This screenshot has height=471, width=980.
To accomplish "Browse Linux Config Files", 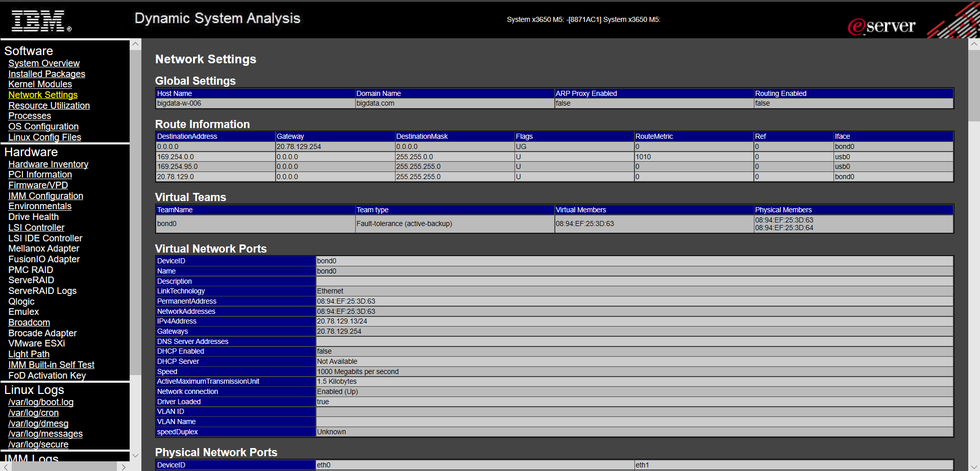I will point(44,137).
